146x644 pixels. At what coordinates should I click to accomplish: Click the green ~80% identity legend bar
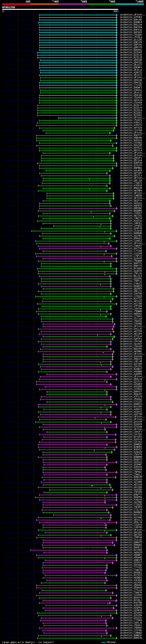pos(101,4)
